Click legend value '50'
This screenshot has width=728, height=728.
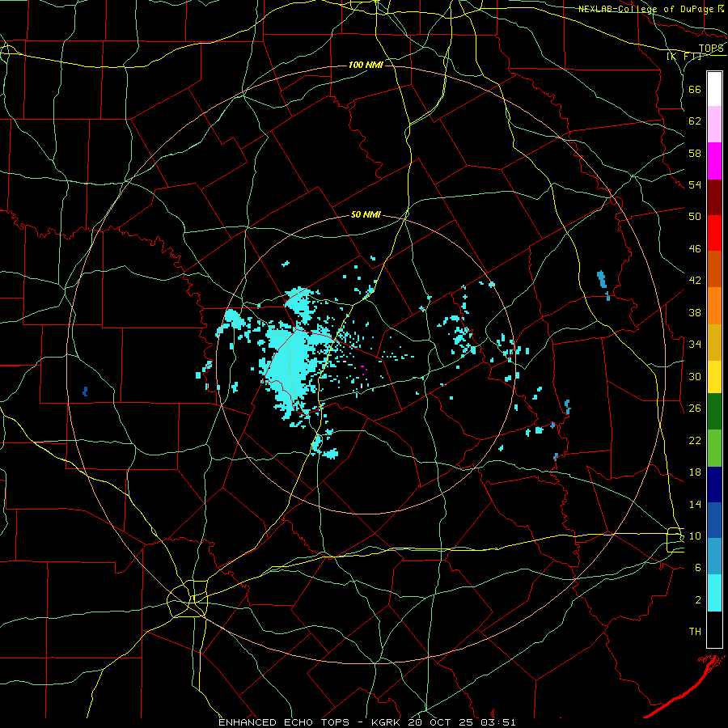(x=695, y=216)
